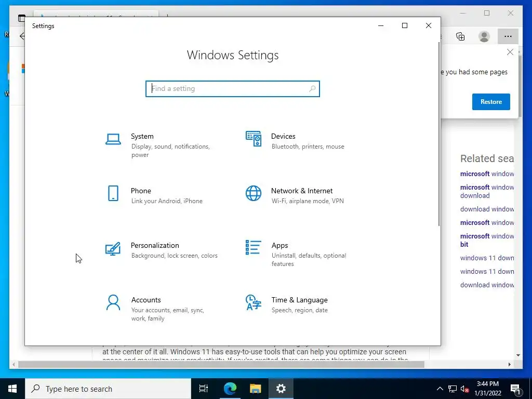Select the Accounts heading text
The height and width of the screenshot is (399, 532).
[146, 300]
